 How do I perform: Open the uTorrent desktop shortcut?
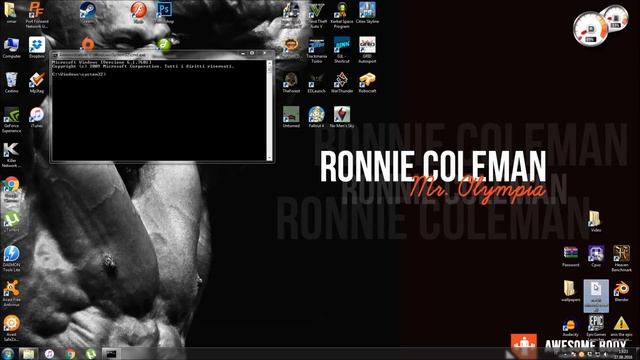(x=11, y=222)
